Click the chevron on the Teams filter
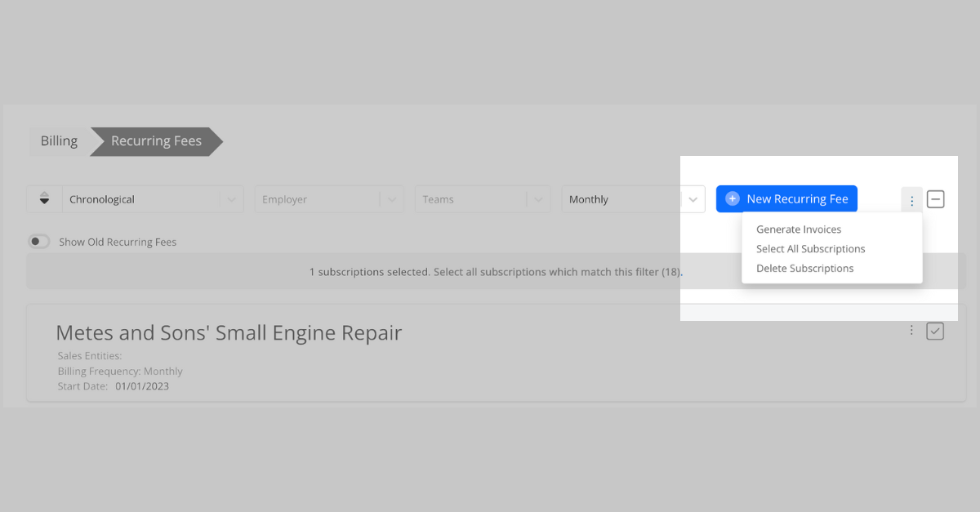The width and height of the screenshot is (980, 512). point(538,198)
